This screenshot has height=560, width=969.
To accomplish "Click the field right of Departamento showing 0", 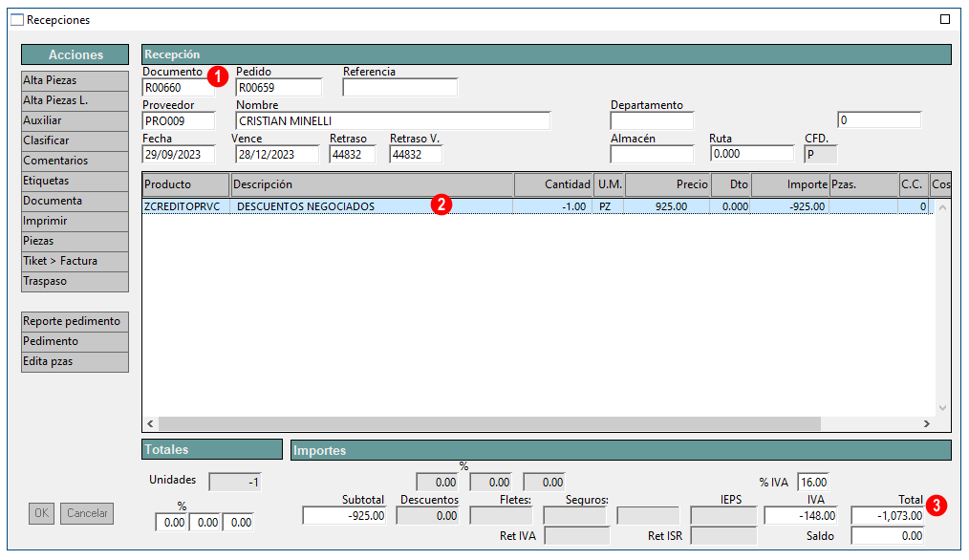I will pos(879,119).
